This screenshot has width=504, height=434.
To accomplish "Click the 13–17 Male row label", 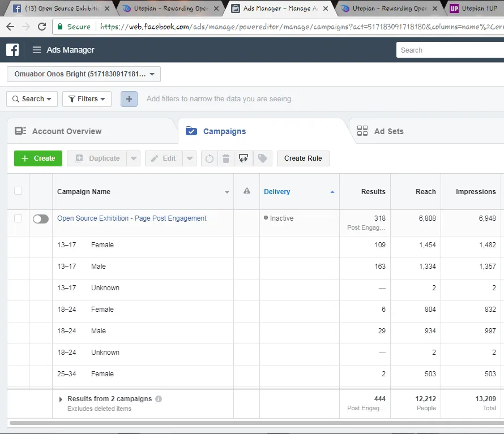I will pos(82,267).
